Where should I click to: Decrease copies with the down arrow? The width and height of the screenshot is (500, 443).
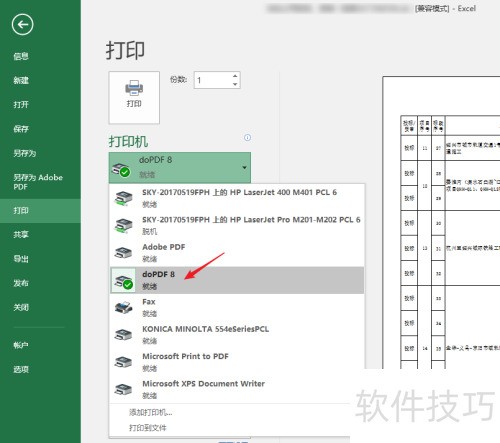235,84
